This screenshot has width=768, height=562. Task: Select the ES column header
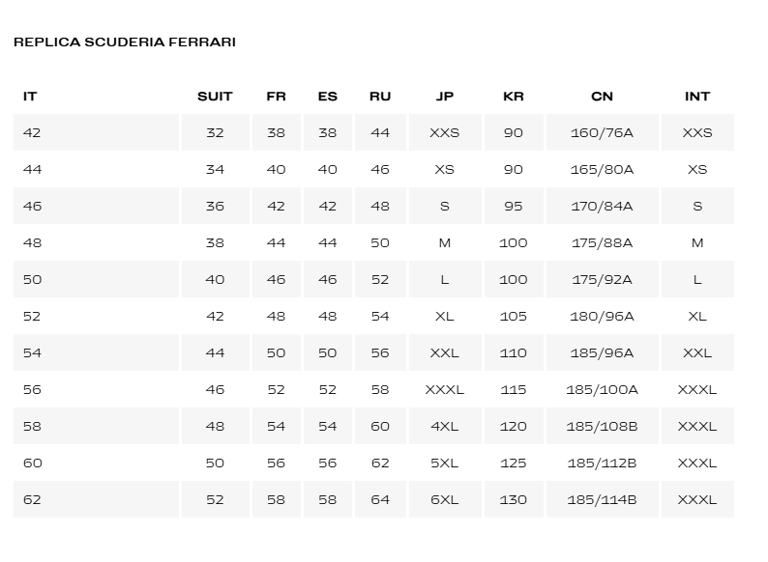(x=328, y=96)
